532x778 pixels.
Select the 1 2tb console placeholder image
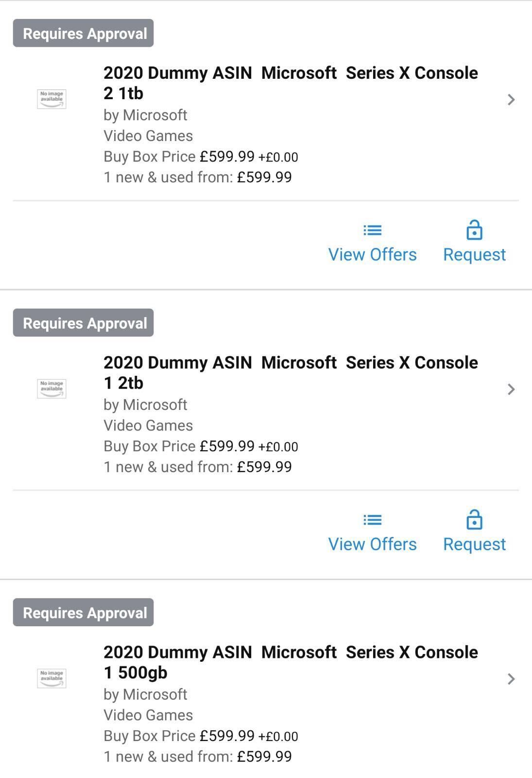tap(51, 389)
